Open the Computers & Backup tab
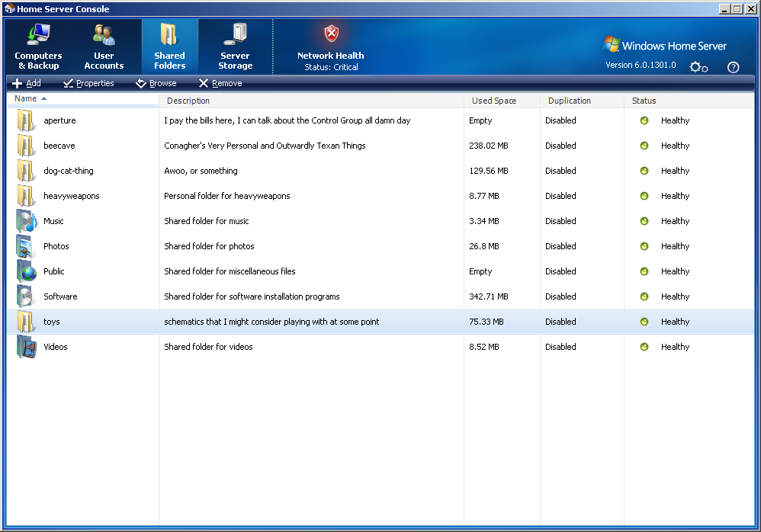The height and width of the screenshot is (532, 761). 38,47
